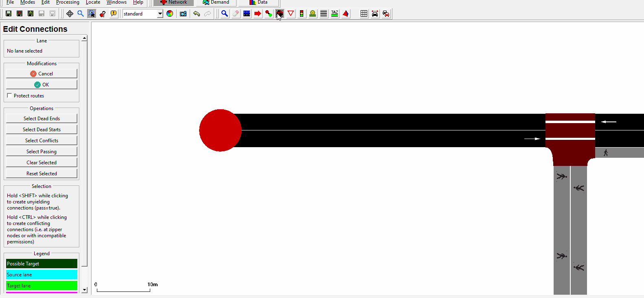Open the bus stop additionals mode
This screenshot has height=298, width=644.
point(313,14)
